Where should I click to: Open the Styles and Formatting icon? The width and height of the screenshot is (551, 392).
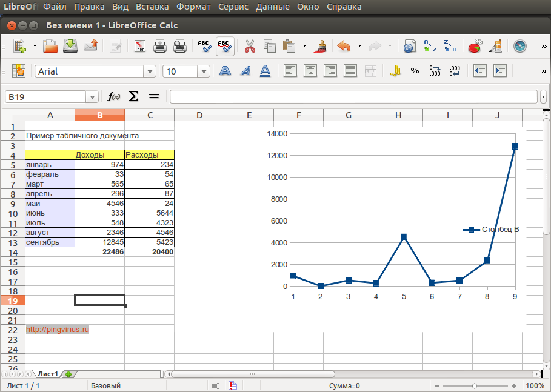19,71
